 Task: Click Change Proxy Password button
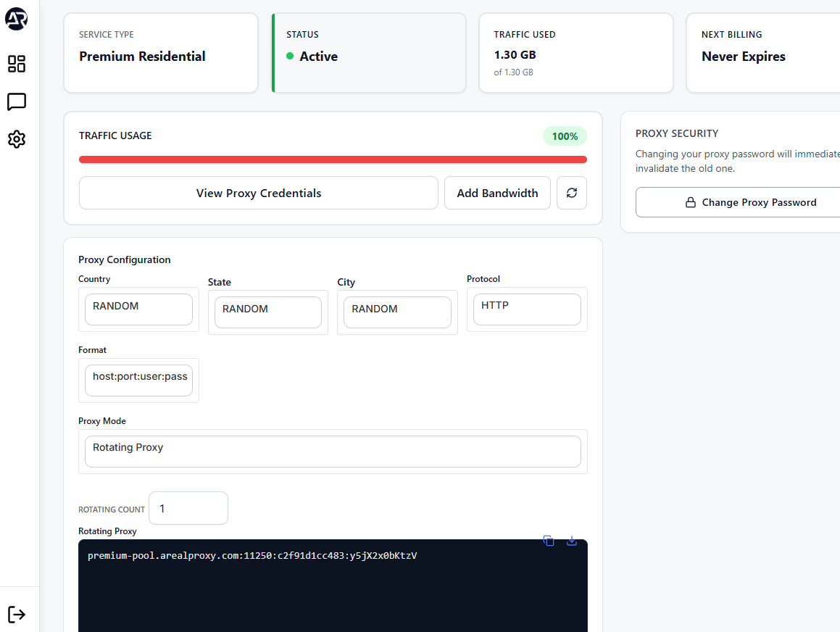(738, 202)
